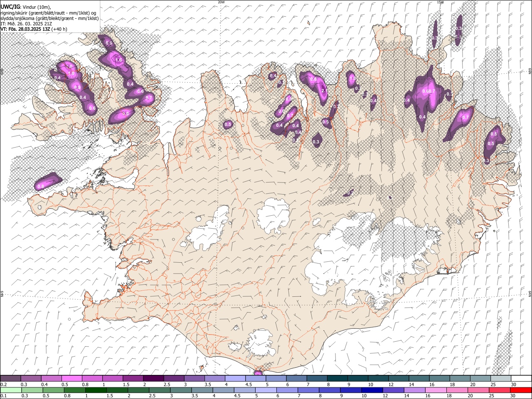Select the dark teal snow-scale swatch between 9 and 10
532x399 pixels.
tap(358, 379)
